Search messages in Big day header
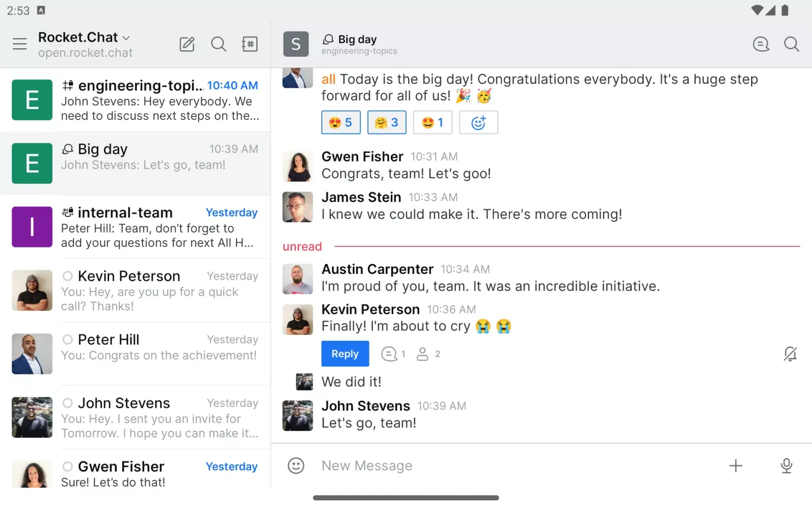812x508 pixels. point(791,44)
